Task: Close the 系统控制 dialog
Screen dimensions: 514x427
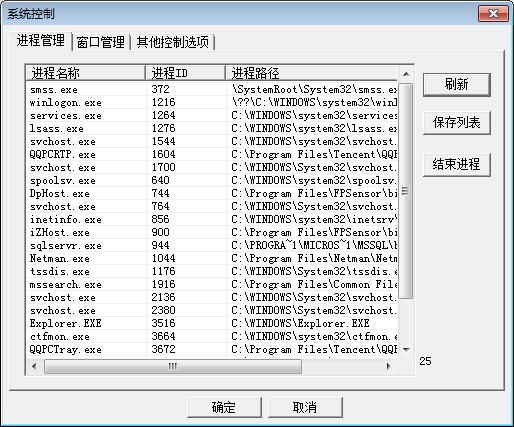Action: point(493,14)
